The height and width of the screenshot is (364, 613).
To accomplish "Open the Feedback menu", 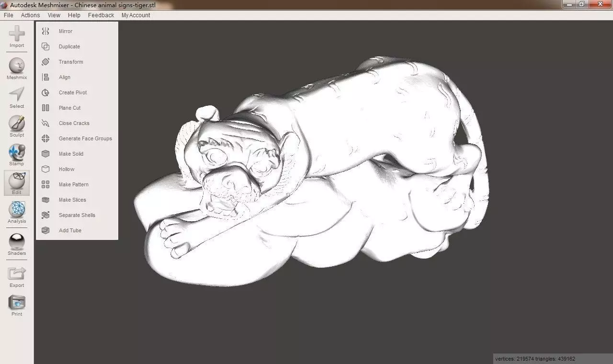I will coord(101,15).
